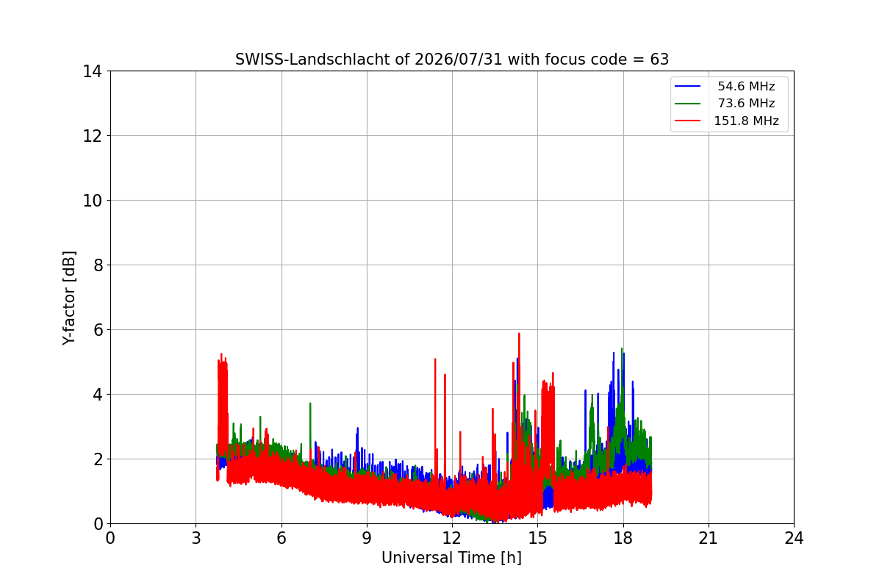Click the y-axis tick label 14
The image size is (882, 588).
tap(92, 71)
